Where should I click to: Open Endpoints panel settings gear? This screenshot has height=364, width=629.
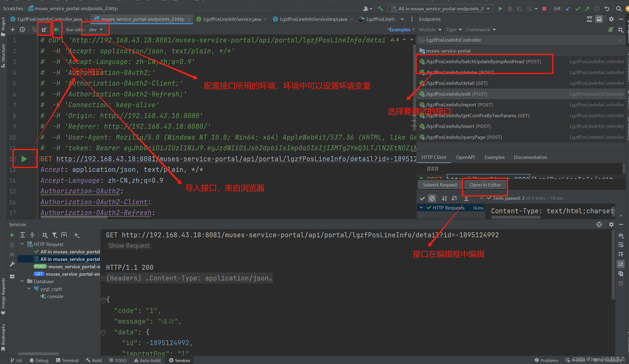click(x=611, y=19)
